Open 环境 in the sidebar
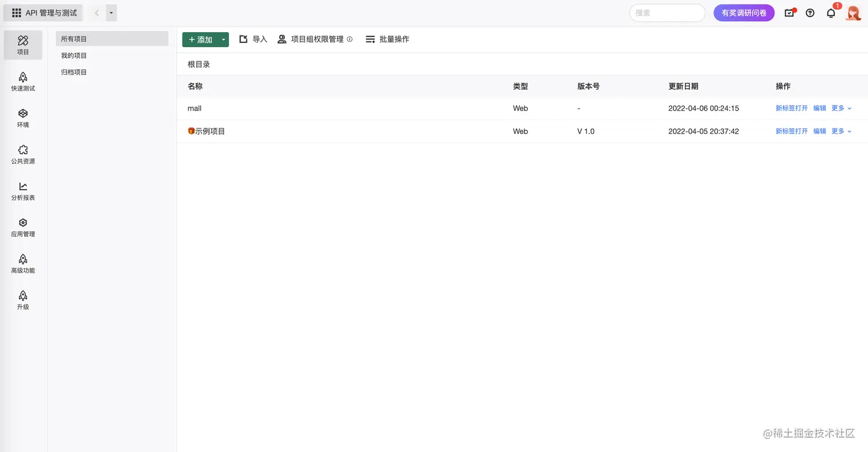This screenshot has width=868, height=452. coord(23,118)
